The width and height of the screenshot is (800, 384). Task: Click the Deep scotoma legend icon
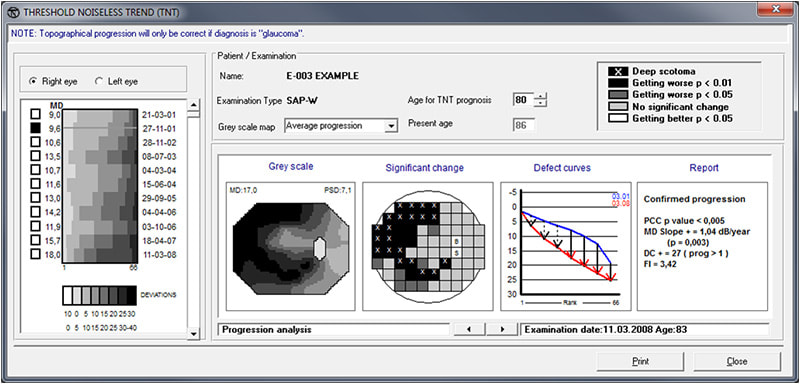tap(617, 71)
